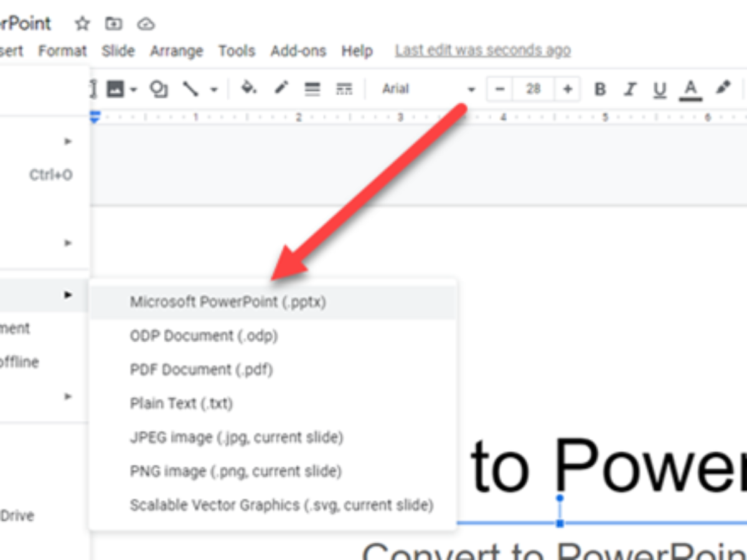Click the indent marker on the ruler
This screenshot has width=747, height=560.
95,117
